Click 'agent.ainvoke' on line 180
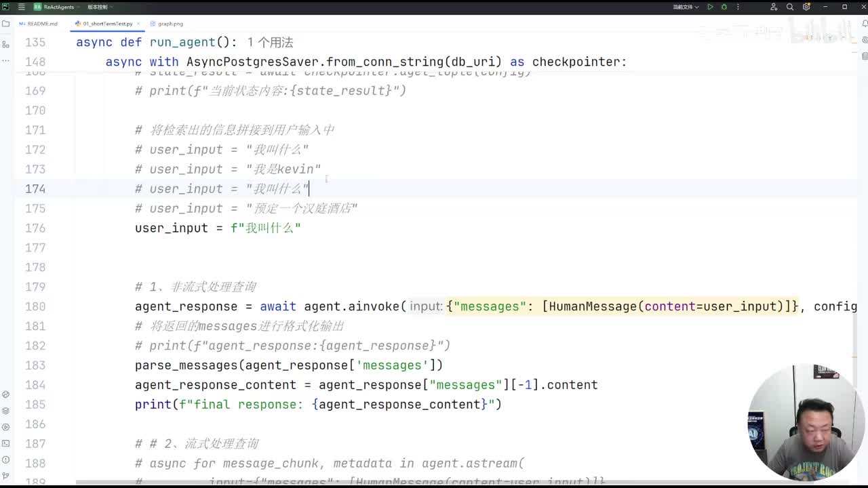Image resolution: width=868 pixels, height=488 pixels. click(x=351, y=306)
